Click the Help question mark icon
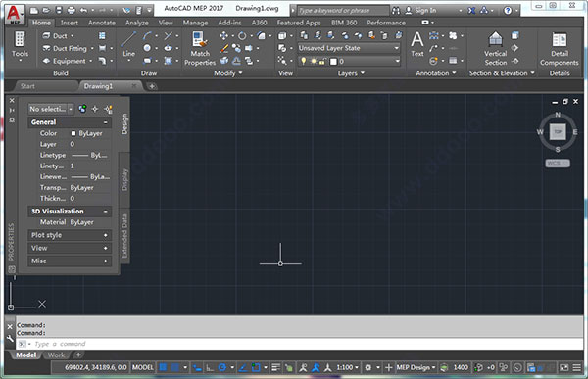This screenshot has height=379, width=588. point(508,11)
